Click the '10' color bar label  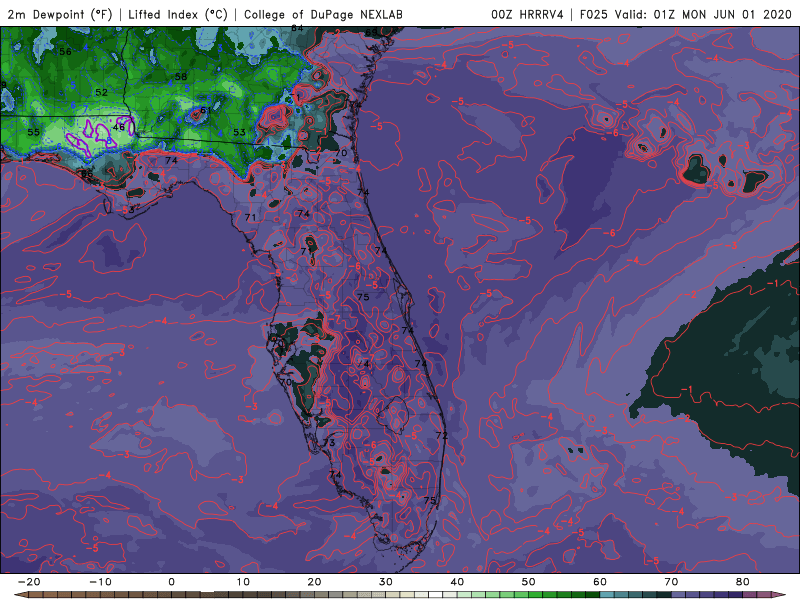click(243, 582)
